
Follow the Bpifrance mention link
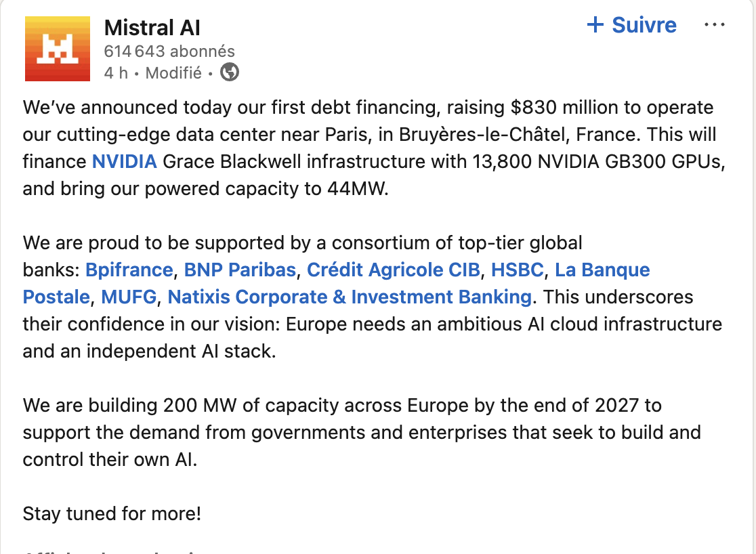(x=129, y=270)
